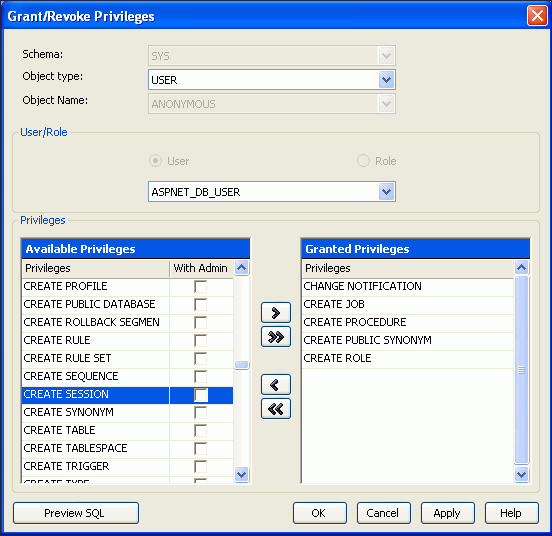Screen dimensions: 552x536
Task: Open the Schema dropdown
Action: pyautogui.click(x=386, y=56)
